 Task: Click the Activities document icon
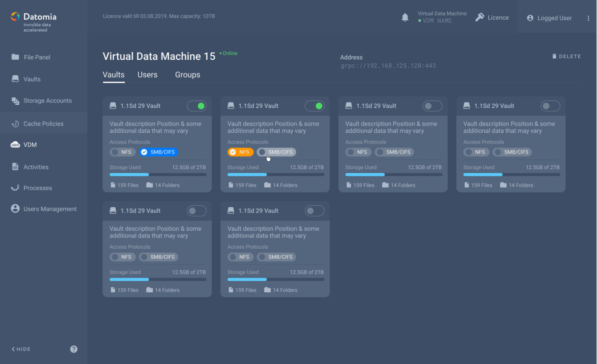(x=16, y=167)
